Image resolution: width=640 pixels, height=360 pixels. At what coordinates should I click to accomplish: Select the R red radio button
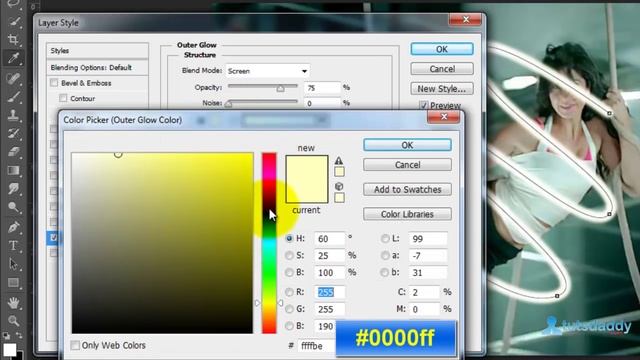289,292
